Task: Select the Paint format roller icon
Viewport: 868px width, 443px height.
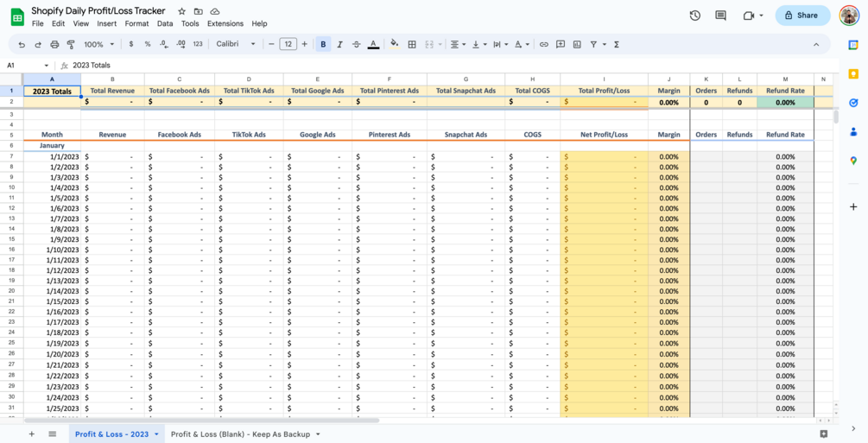Action: point(71,44)
